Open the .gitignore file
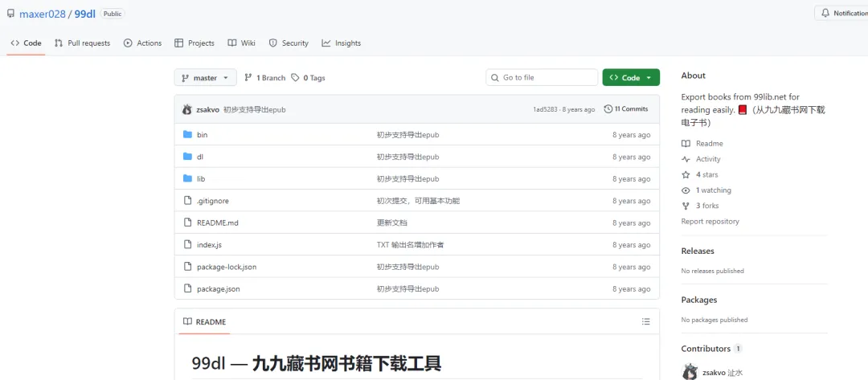Screen dimensions: 868x380 point(212,201)
